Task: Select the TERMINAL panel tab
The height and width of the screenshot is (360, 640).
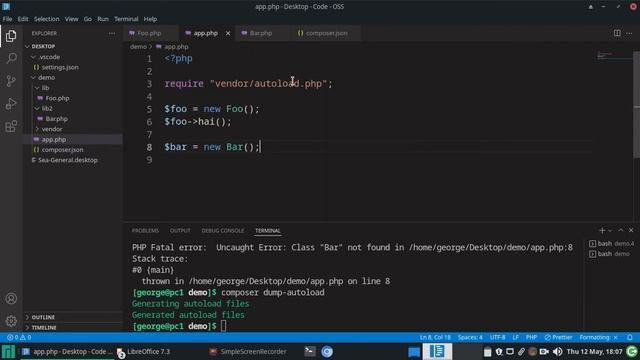Action: (x=268, y=231)
